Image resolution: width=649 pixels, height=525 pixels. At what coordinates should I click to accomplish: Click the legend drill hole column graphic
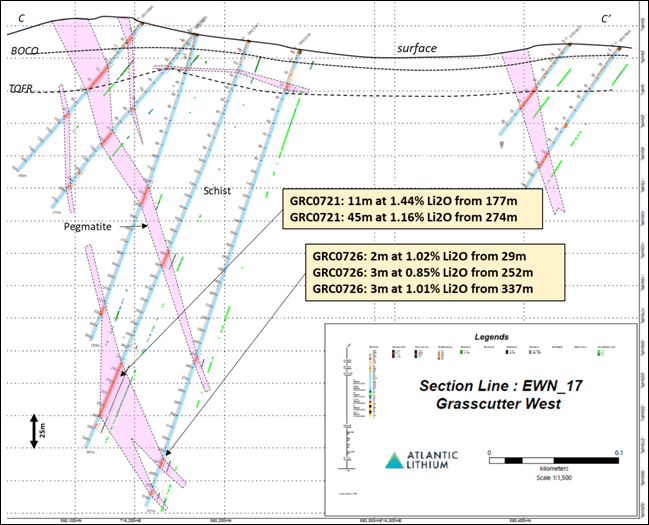point(348,408)
